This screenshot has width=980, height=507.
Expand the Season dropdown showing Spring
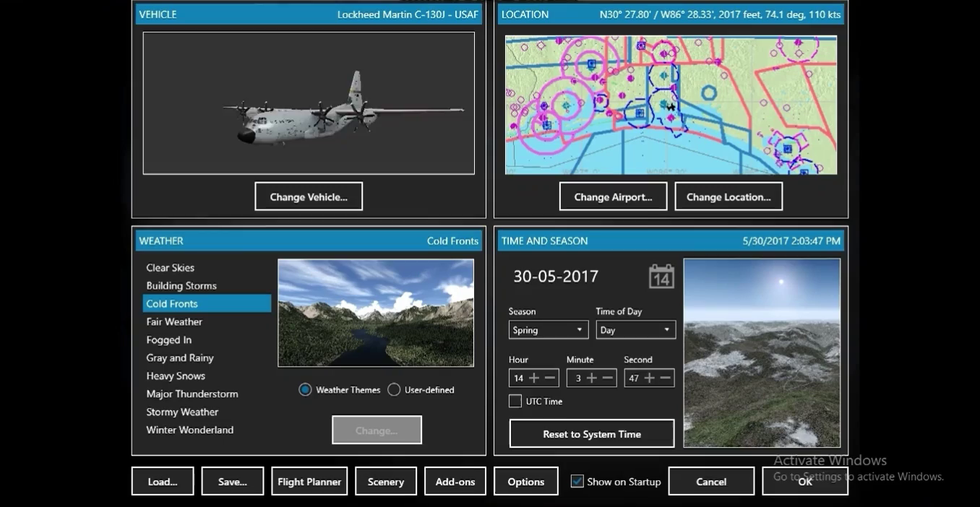coord(548,330)
